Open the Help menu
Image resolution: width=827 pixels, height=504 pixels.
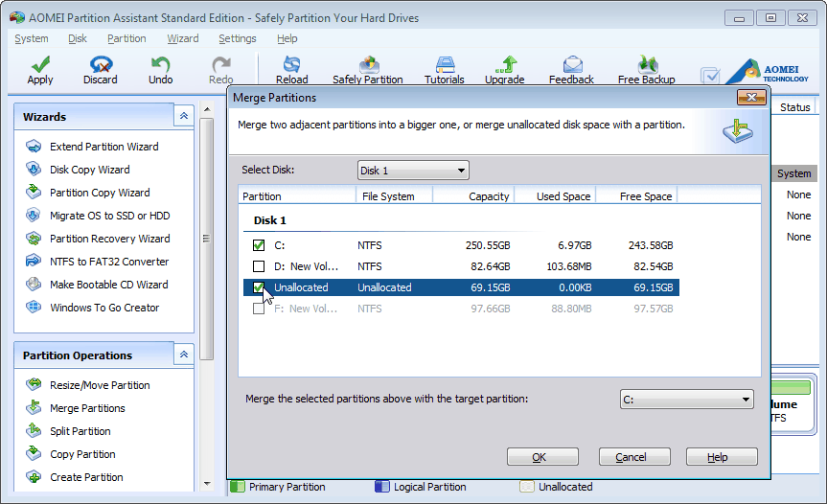(287, 38)
